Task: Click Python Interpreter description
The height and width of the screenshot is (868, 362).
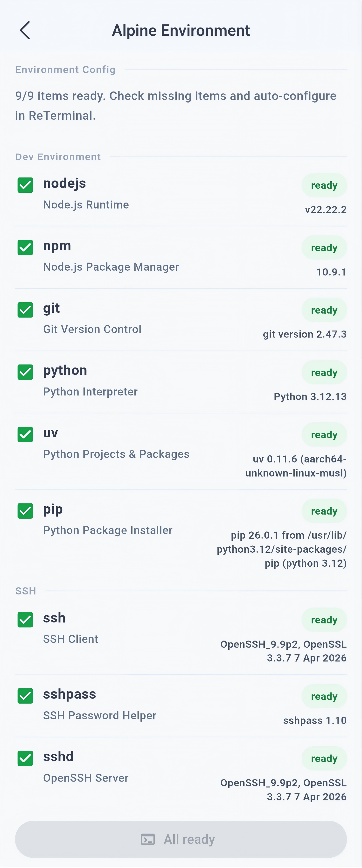Action: [x=90, y=392]
